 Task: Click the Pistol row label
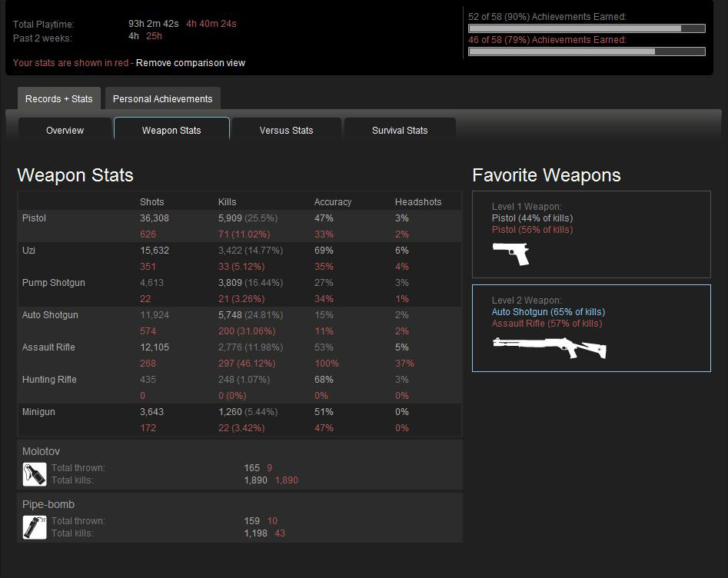34,218
